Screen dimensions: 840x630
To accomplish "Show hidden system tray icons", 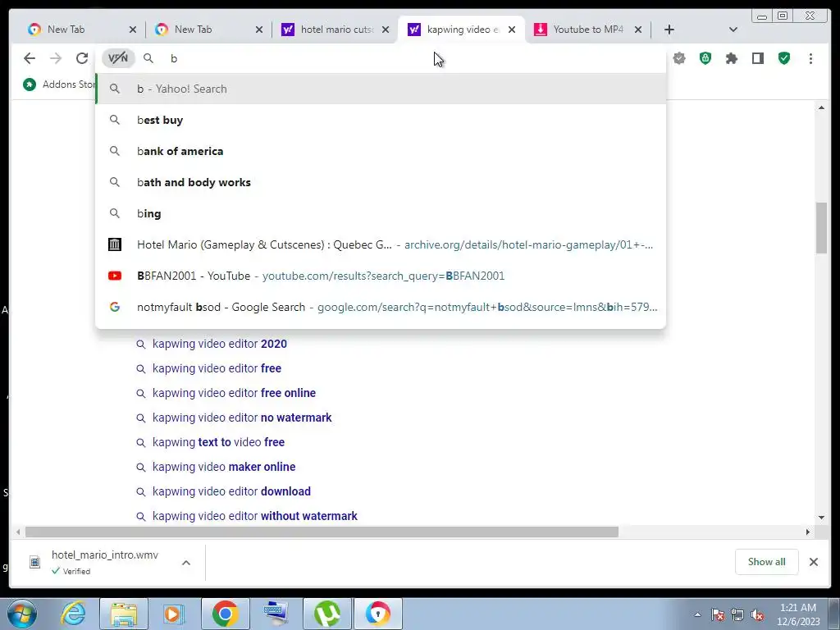I will [697, 614].
